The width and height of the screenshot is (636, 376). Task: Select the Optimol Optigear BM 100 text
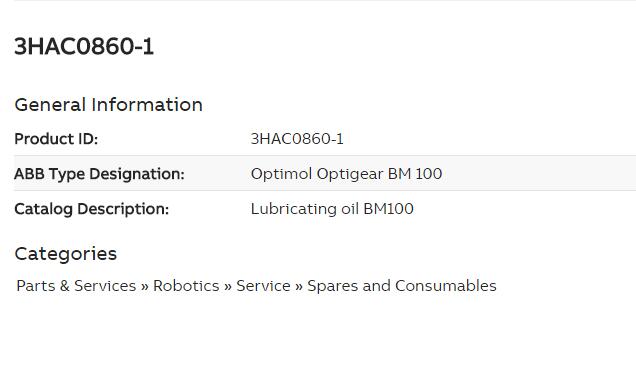(x=346, y=174)
